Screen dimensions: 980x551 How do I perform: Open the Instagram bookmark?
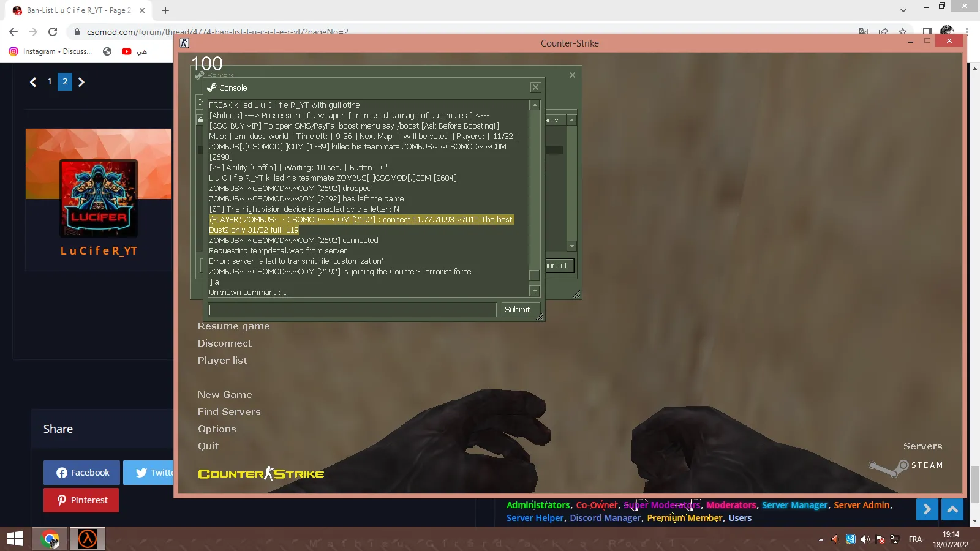[x=51, y=51]
